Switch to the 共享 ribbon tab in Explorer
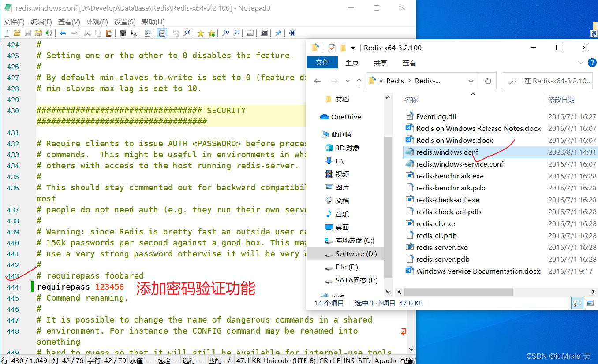Screen dimensions: 598x364 coord(381,63)
